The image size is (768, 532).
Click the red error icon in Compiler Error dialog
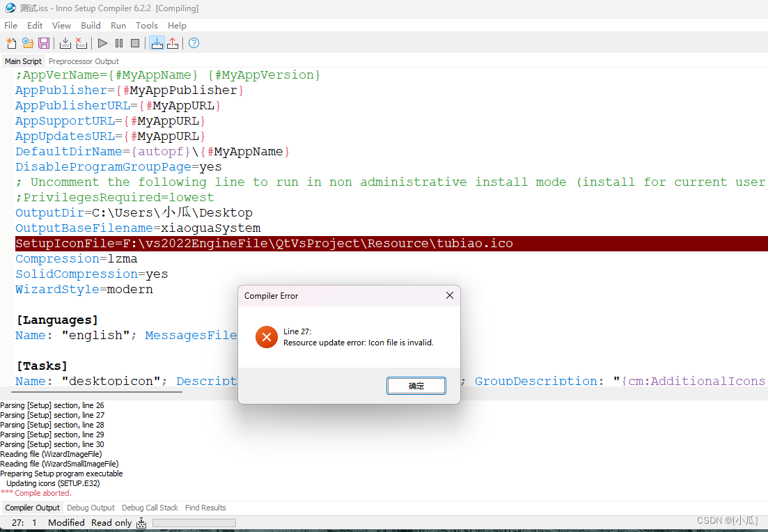click(267, 337)
